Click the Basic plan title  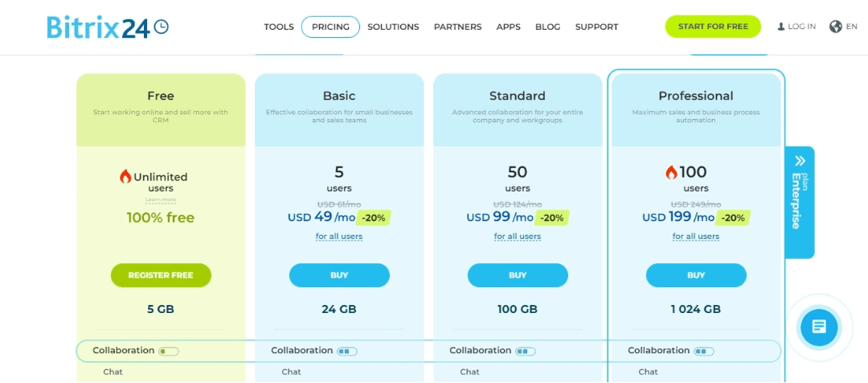point(339,96)
